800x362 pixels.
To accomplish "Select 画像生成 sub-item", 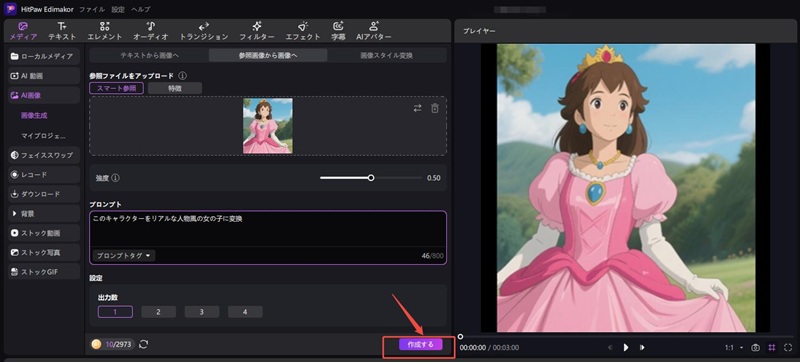I will pos(34,116).
